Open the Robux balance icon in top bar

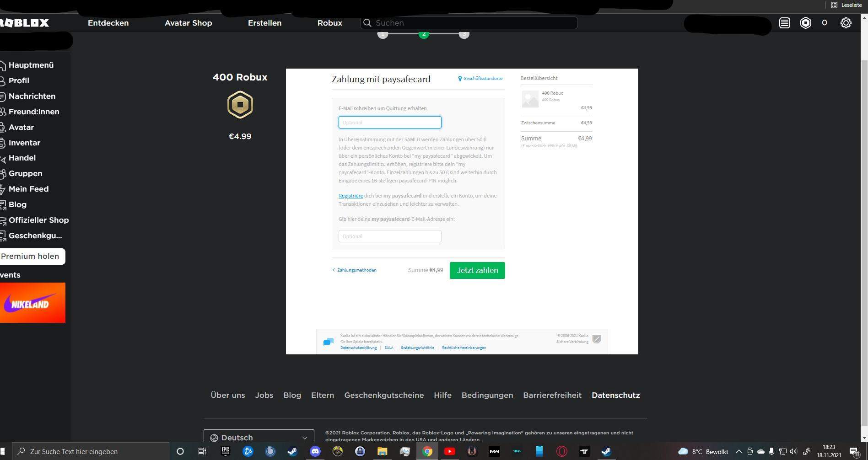(x=806, y=23)
